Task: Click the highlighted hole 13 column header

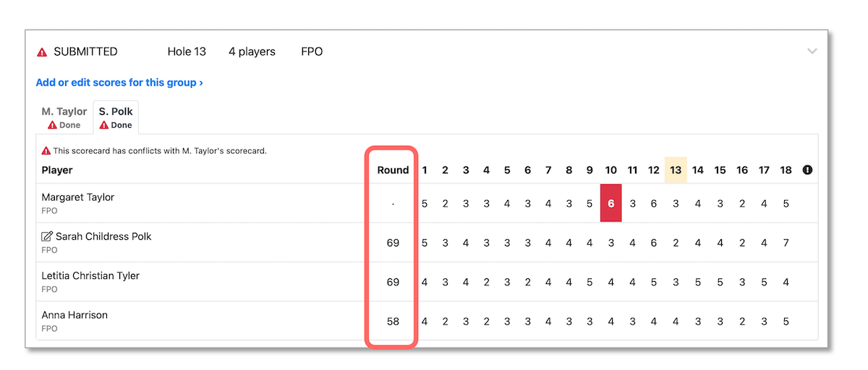Action: tap(676, 171)
